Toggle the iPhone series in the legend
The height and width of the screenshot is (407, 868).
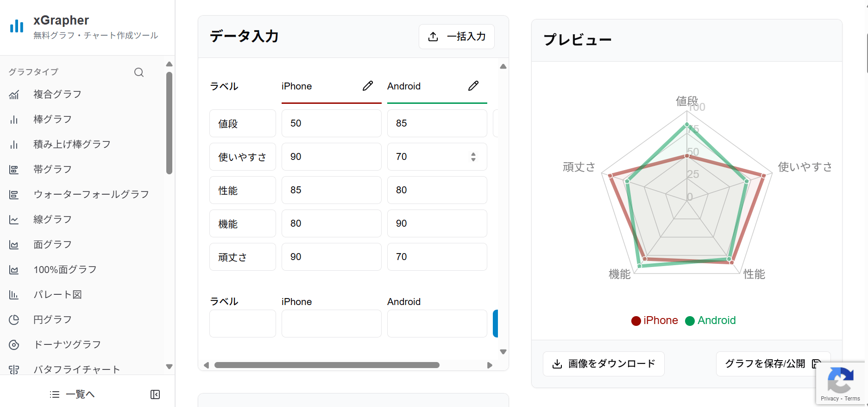[654, 320]
